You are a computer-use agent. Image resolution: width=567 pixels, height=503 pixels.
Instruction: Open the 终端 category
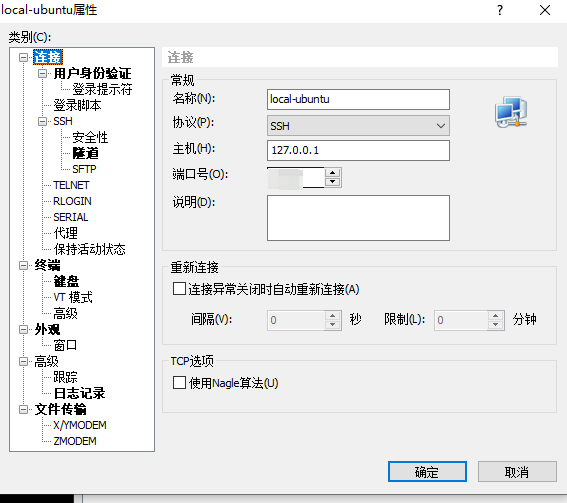pos(47,265)
